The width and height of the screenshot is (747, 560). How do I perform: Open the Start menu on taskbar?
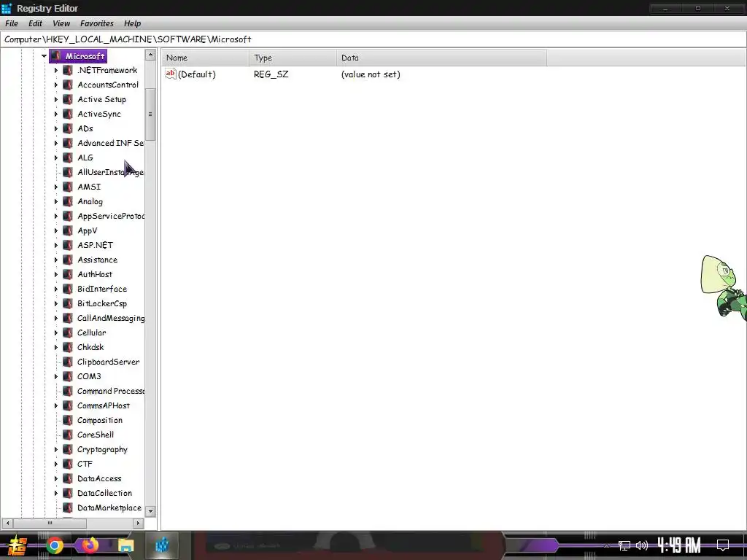(18, 545)
